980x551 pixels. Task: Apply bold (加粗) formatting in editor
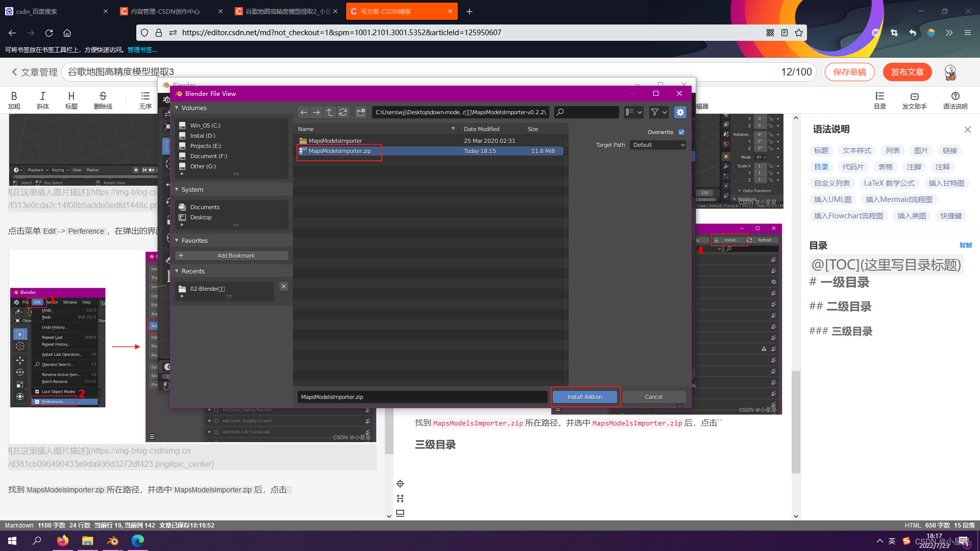pyautogui.click(x=14, y=100)
